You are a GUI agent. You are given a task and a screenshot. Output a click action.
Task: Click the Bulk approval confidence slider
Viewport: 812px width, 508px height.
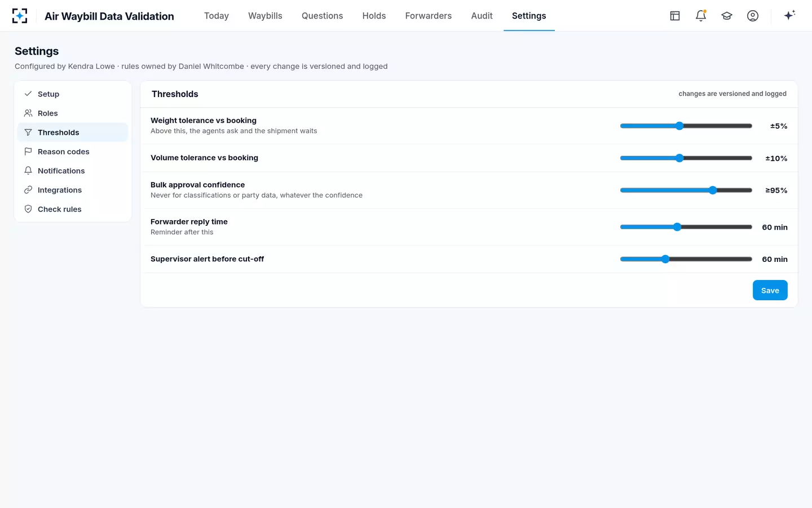pos(686,190)
